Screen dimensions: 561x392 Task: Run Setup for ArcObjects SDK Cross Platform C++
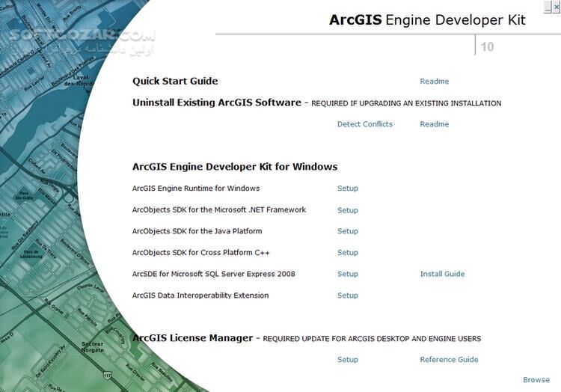347,253
